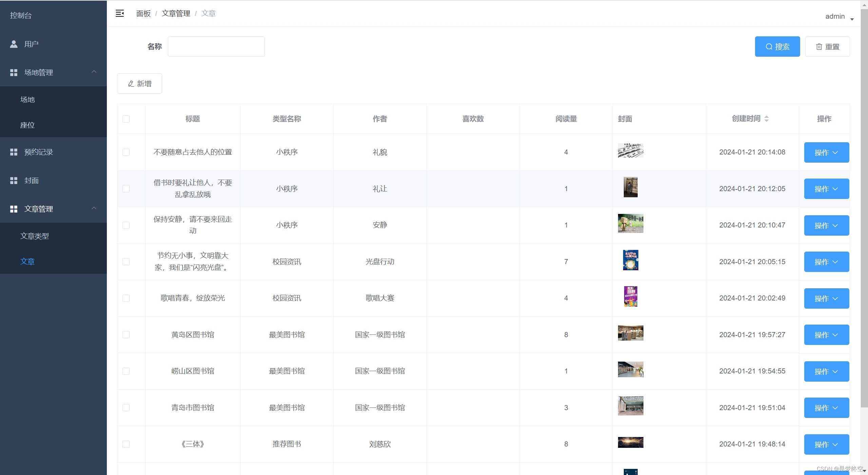The image size is (868, 475).
Task: Check the row 保持安静，请不要来回走动
Action: (x=126, y=225)
